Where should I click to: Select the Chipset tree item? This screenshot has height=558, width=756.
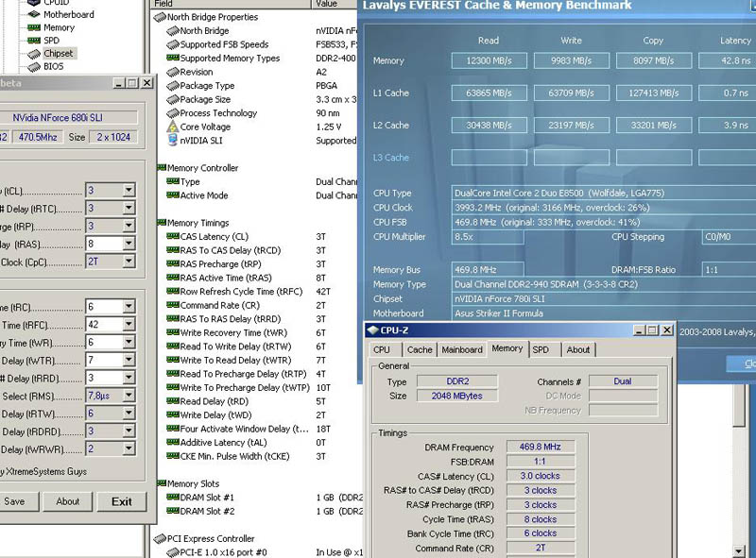58,54
